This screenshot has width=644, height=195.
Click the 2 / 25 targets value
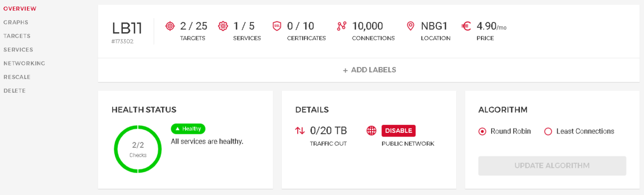[x=194, y=26]
